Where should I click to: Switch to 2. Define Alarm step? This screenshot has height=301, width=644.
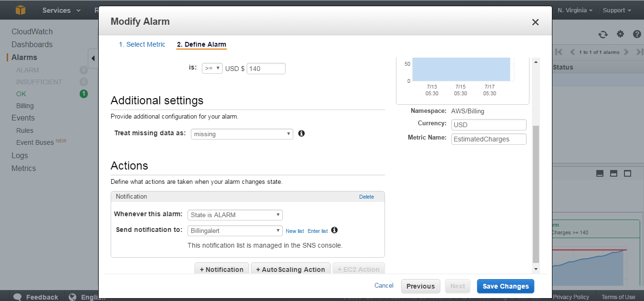coord(201,44)
